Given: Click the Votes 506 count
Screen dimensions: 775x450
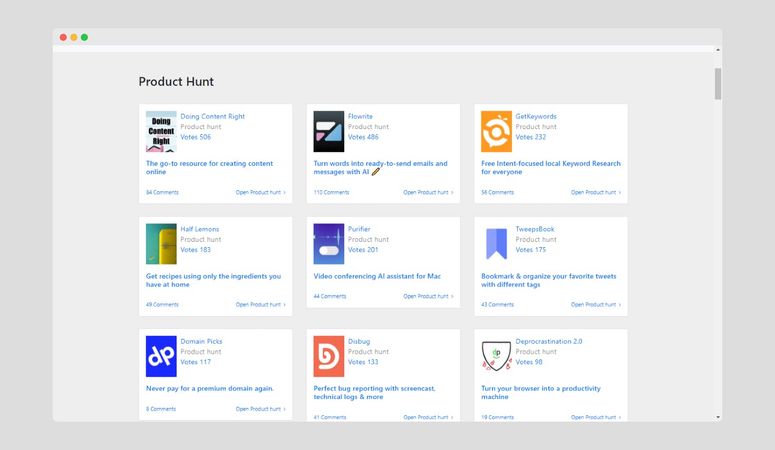Looking at the screenshot, I should (195, 137).
